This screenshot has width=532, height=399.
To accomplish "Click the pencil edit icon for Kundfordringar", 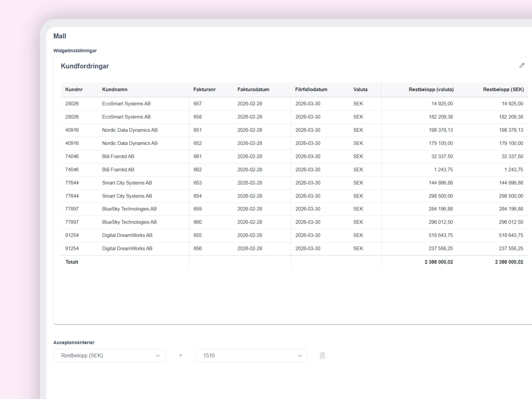I will click(522, 65).
